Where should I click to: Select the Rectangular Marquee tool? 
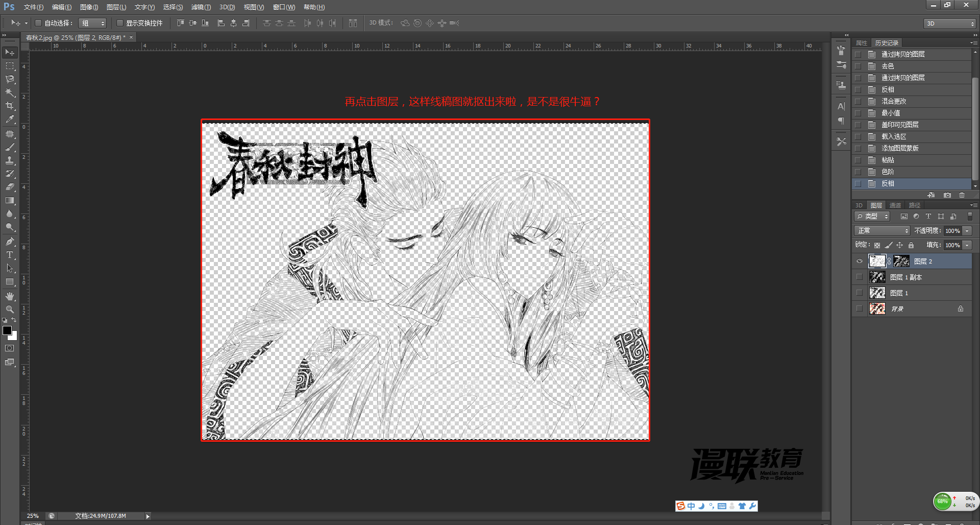point(10,66)
